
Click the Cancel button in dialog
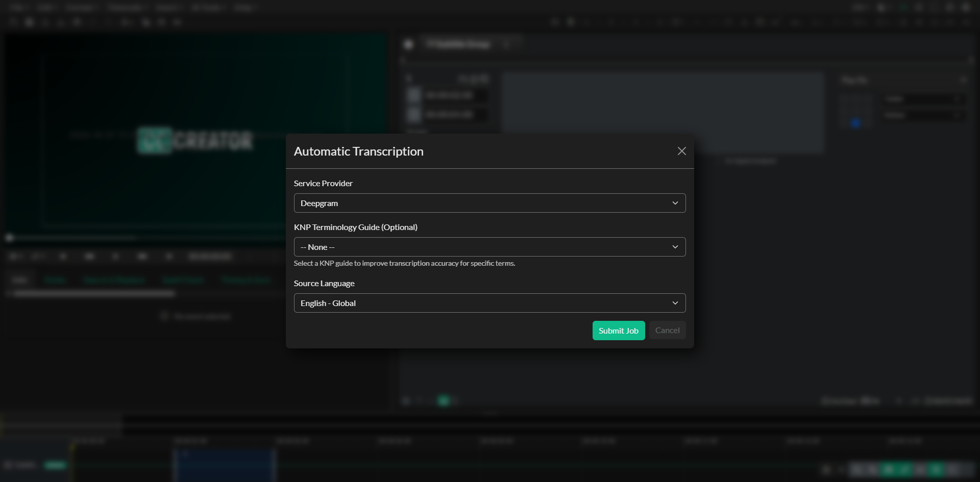pos(667,331)
